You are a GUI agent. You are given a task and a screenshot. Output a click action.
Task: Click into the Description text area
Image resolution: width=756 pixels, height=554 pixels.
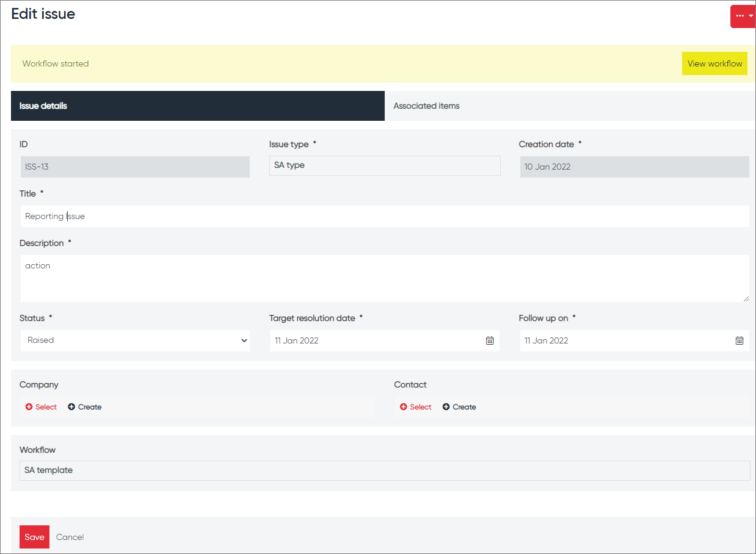coord(385,278)
